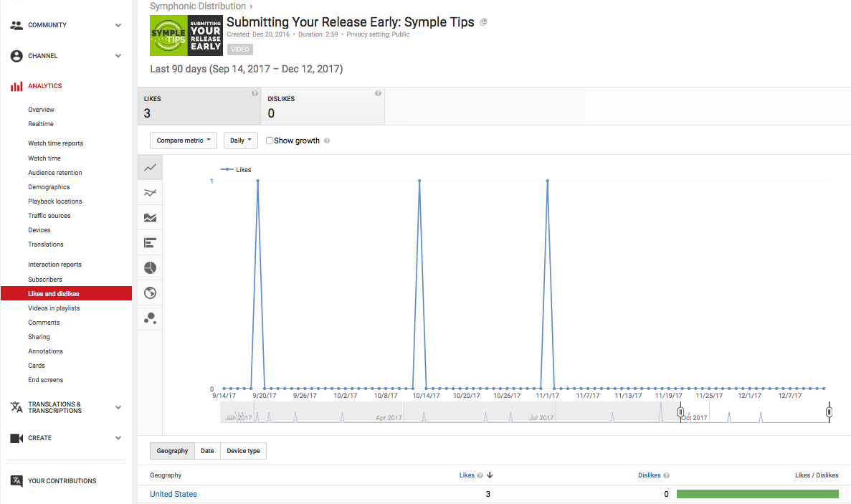Expand the Community section chevron

click(x=118, y=25)
